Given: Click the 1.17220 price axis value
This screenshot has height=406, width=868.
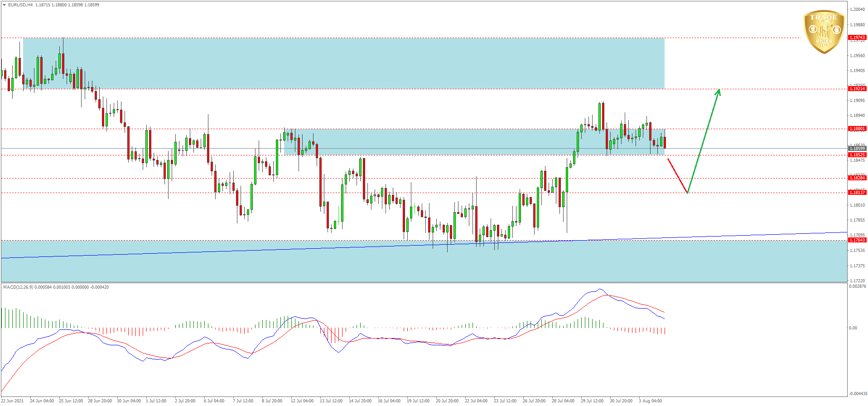Looking at the screenshot, I should point(858,281).
